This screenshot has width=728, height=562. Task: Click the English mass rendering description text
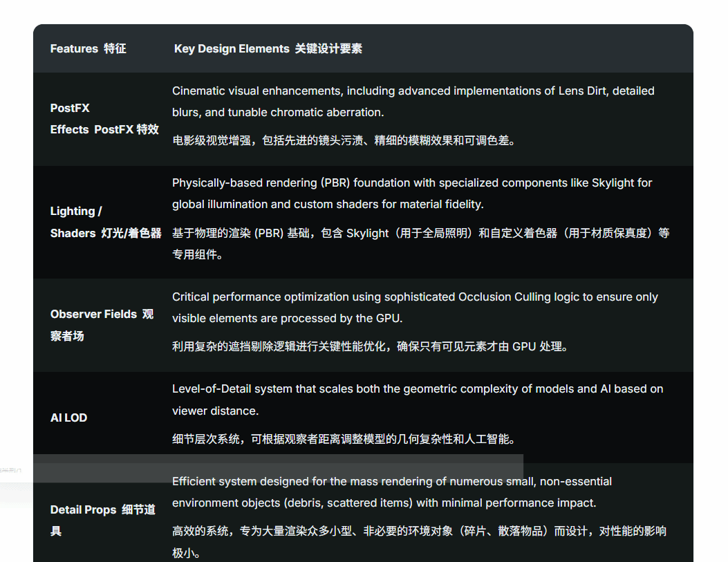coord(391,491)
